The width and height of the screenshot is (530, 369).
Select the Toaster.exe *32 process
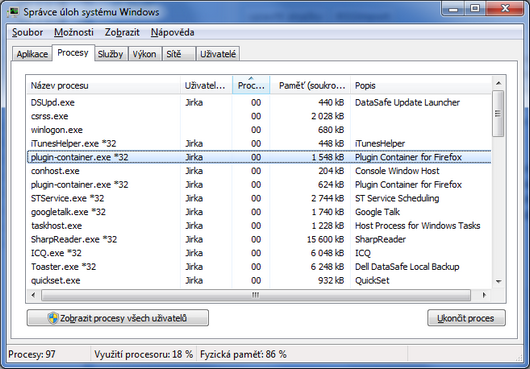click(259, 267)
